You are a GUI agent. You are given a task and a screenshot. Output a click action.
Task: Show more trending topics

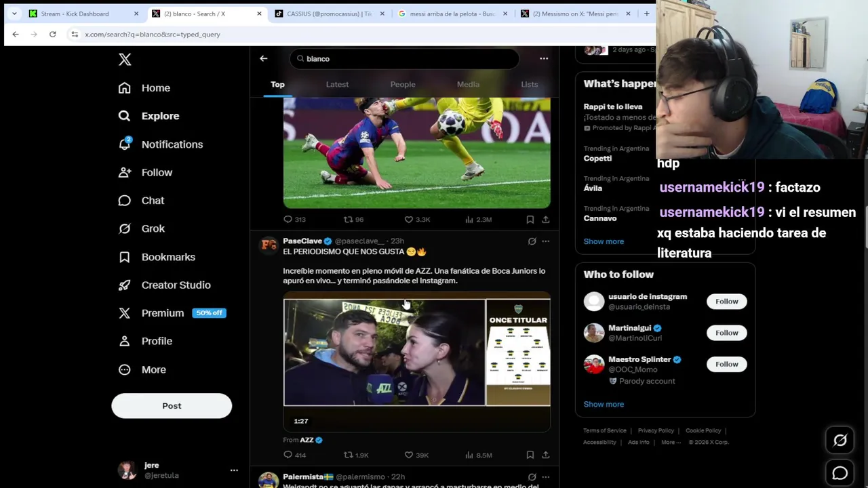(x=604, y=241)
